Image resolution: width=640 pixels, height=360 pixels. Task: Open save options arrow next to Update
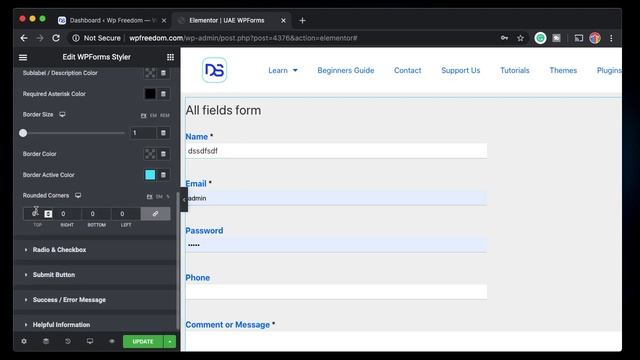pos(170,341)
